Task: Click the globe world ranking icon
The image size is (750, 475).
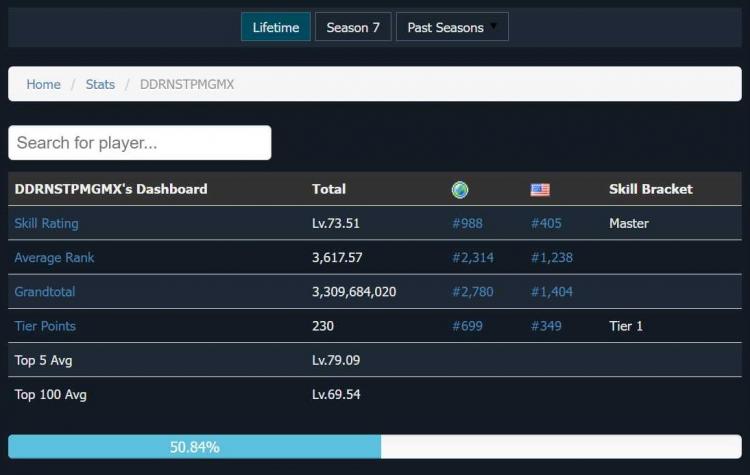Action: [460, 190]
